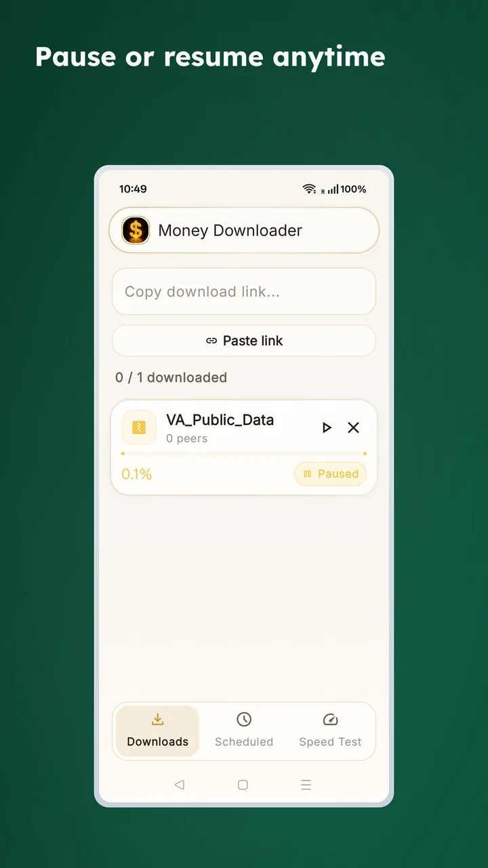Click the Pause or resume anytime heading
Screen dimensions: 488x868
(x=210, y=57)
